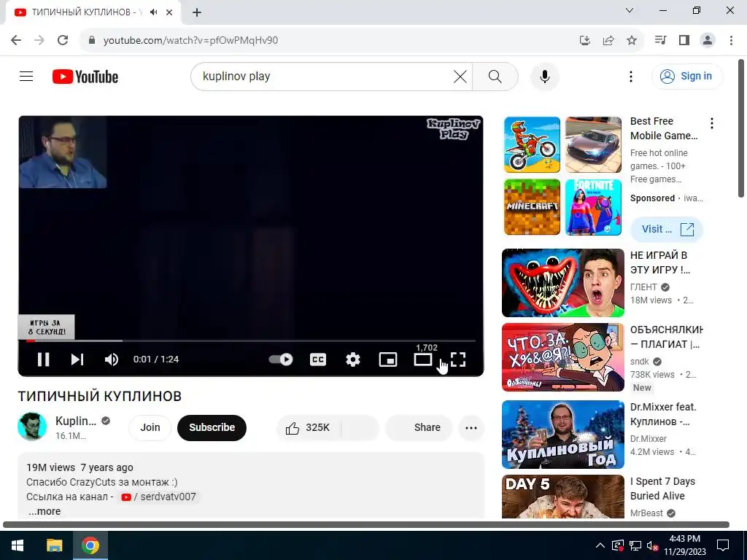
Task: Open Chrome profile avatar
Action: pos(708,40)
